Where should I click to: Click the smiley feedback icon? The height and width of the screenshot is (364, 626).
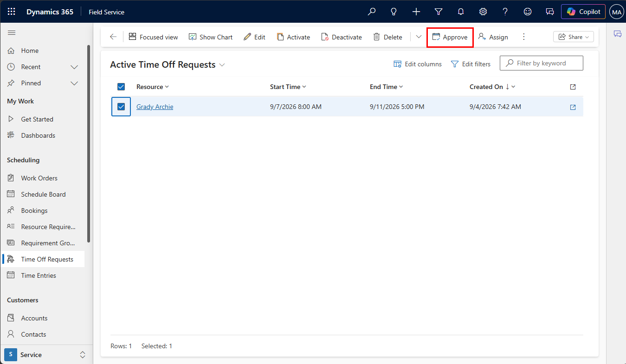click(x=528, y=12)
